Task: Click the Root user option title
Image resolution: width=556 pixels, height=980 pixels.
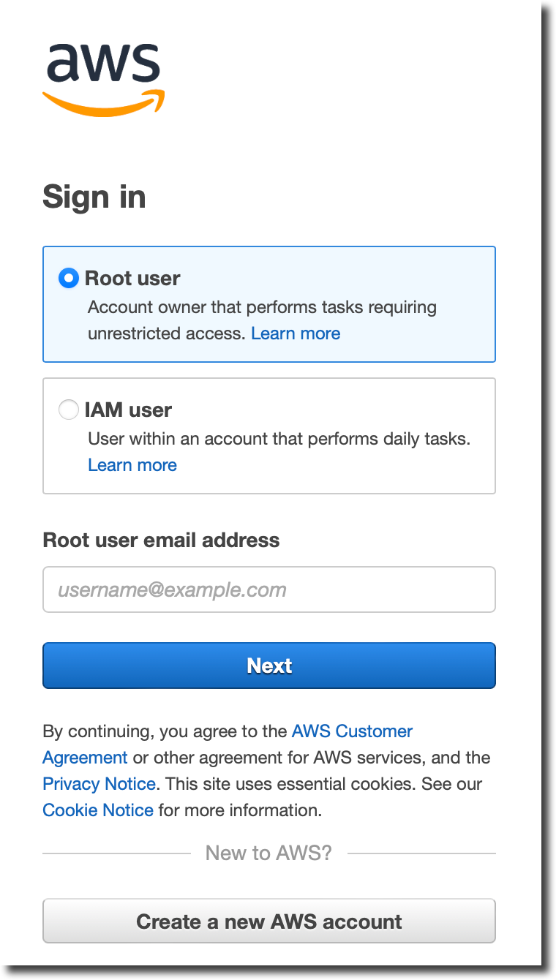Action: coord(132,279)
